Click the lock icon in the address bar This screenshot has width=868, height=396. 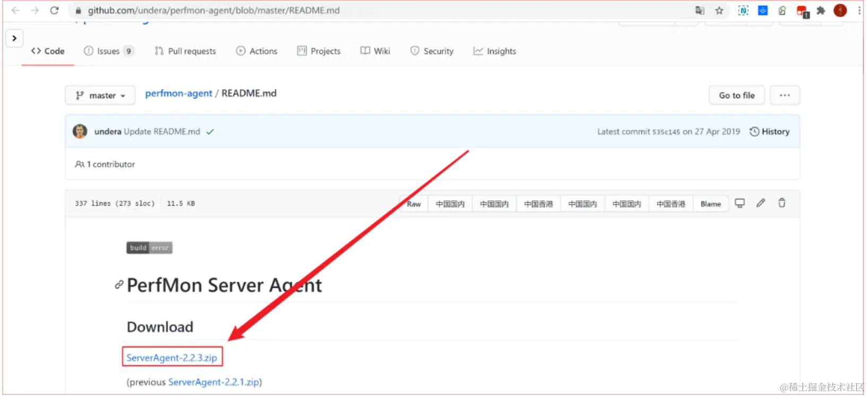(78, 11)
